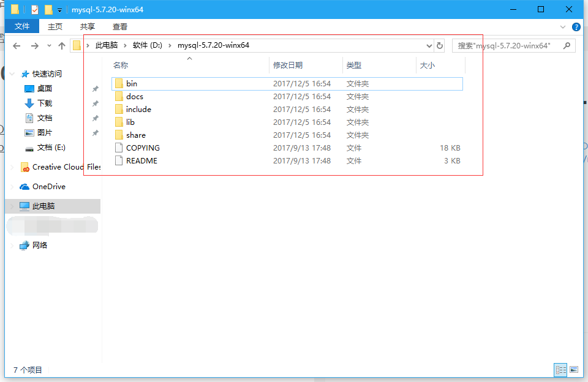588x382 pixels.
Task: Collapse the 快速访问 tree node
Action: (x=12, y=74)
